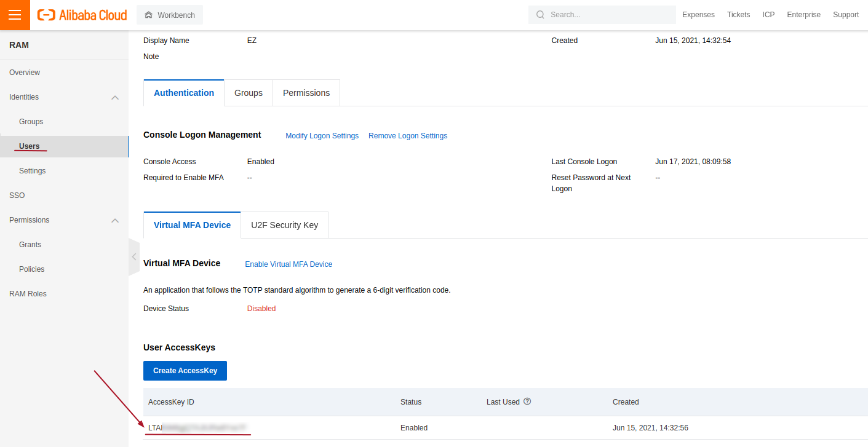
Task: Select the Virtual MFA Device tab
Action: click(x=192, y=225)
